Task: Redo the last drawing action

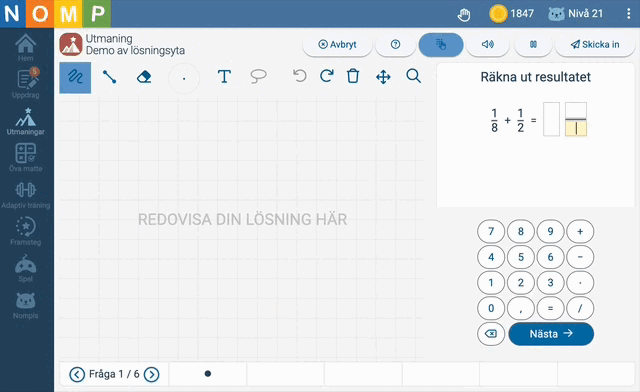Action: [x=327, y=76]
